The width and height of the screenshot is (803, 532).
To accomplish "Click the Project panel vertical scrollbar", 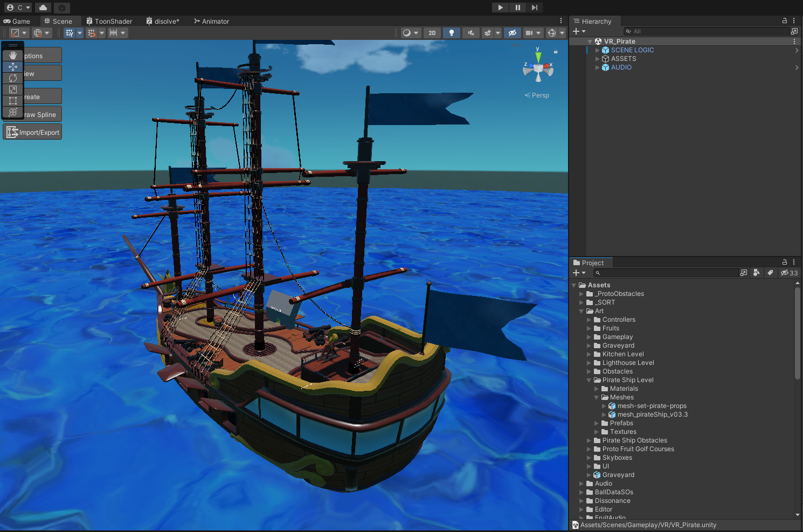I will click(798, 334).
